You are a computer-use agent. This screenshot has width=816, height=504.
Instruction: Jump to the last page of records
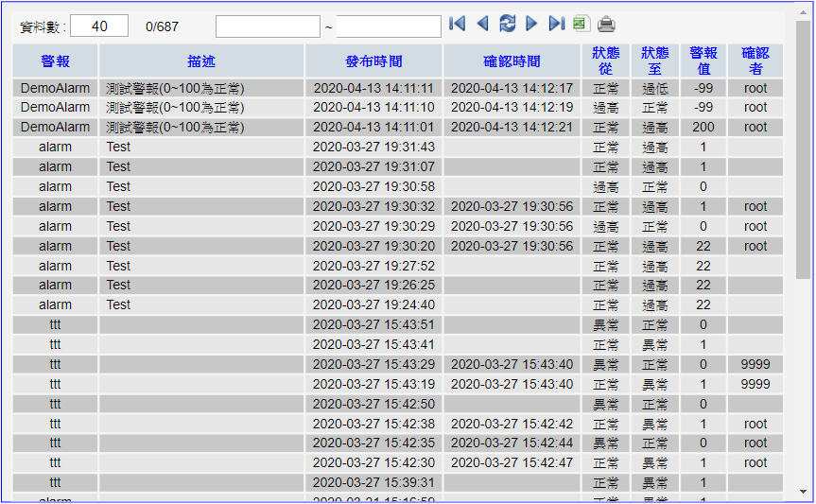tap(557, 25)
